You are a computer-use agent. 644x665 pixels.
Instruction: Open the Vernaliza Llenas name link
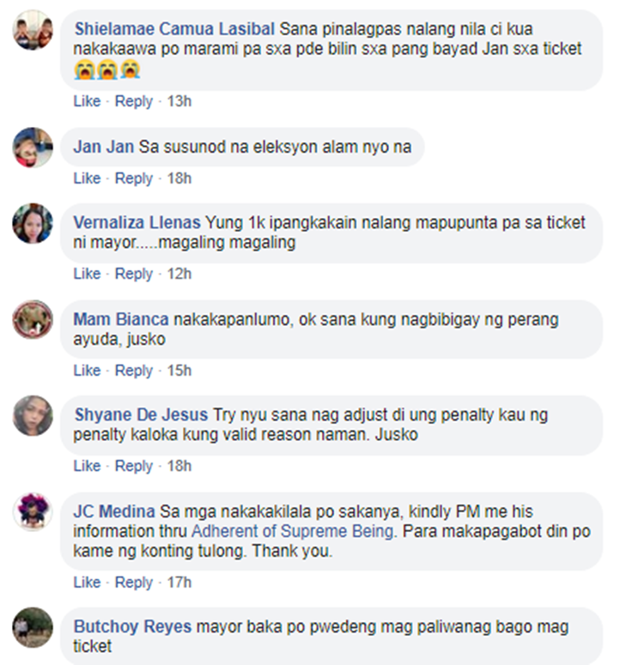click(137, 222)
